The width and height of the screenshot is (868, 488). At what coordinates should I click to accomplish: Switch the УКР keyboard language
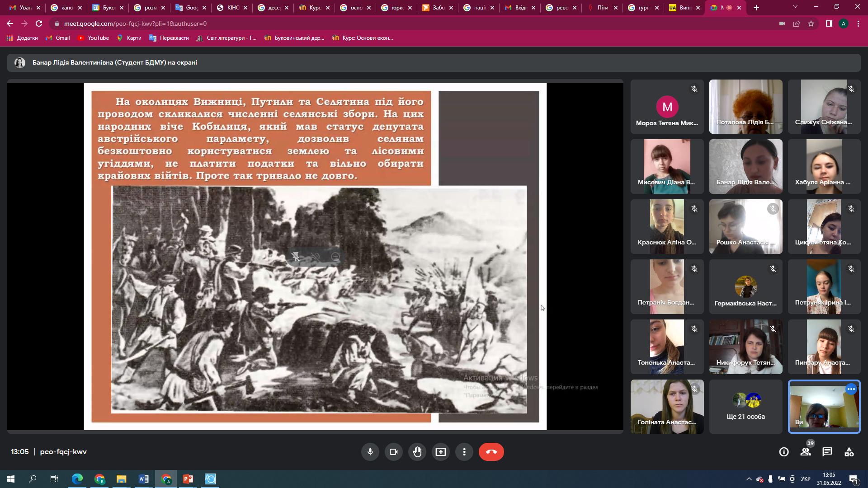point(806,479)
